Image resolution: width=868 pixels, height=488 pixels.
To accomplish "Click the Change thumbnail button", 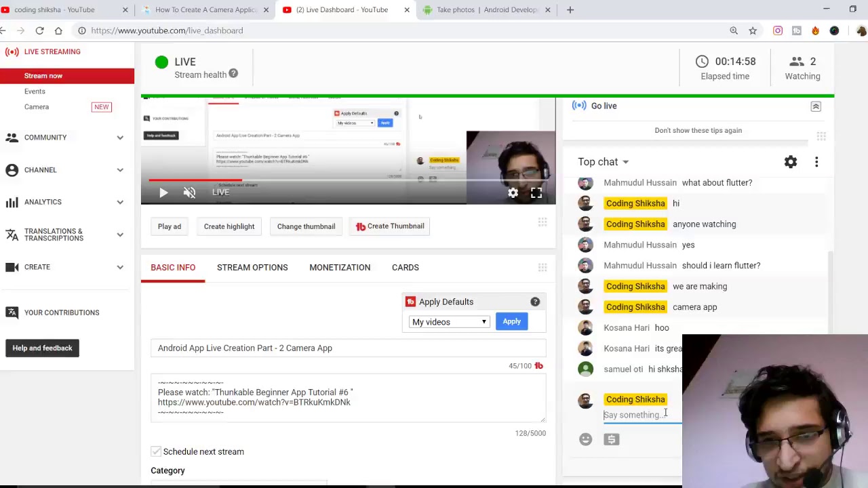I will point(306,226).
